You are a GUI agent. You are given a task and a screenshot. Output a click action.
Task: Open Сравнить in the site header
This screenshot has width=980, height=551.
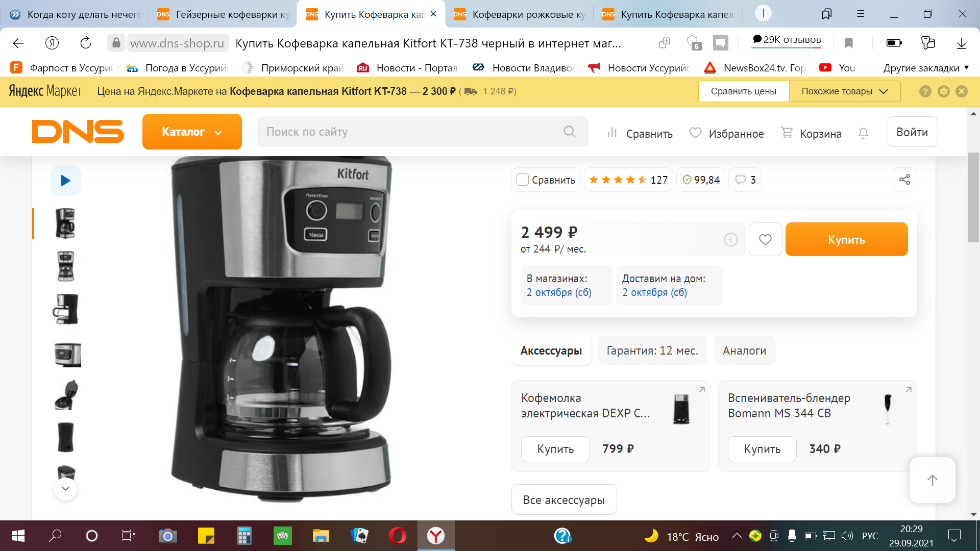tap(640, 134)
